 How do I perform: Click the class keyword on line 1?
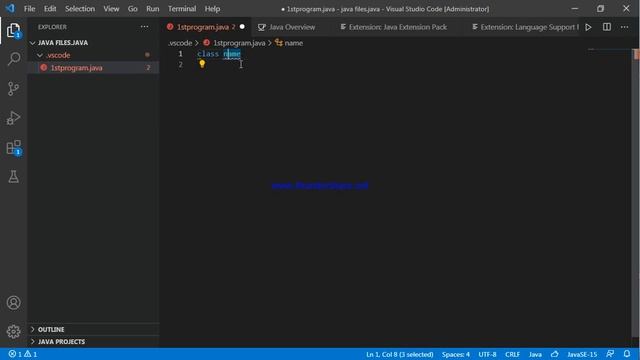pos(208,53)
